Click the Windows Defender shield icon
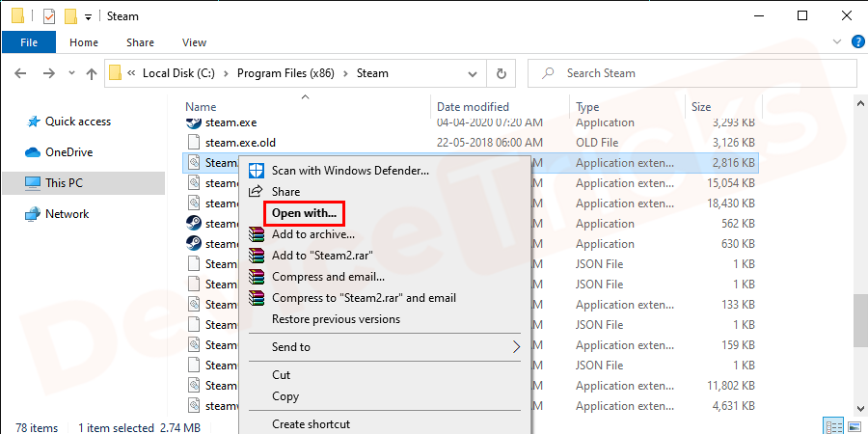This screenshot has height=434, width=868. pyautogui.click(x=256, y=171)
